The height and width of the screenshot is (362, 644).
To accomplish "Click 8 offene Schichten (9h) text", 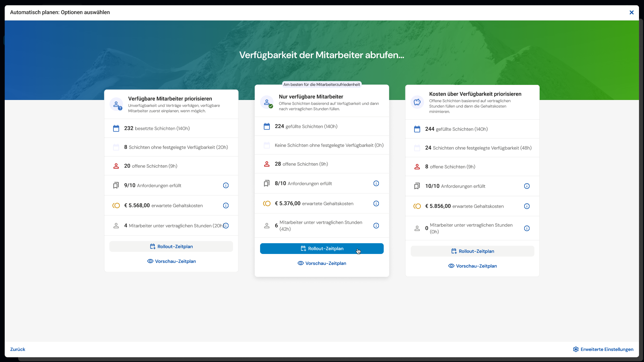I will click(450, 167).
